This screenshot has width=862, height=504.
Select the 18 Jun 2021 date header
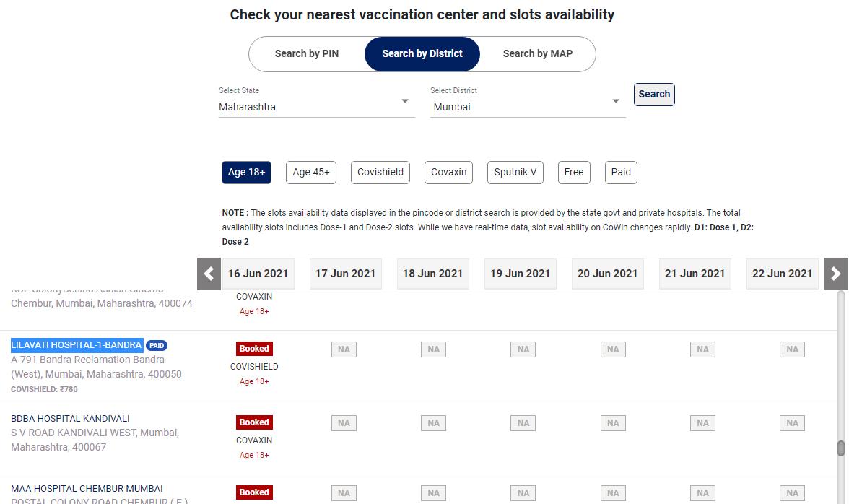coord(432,274)
